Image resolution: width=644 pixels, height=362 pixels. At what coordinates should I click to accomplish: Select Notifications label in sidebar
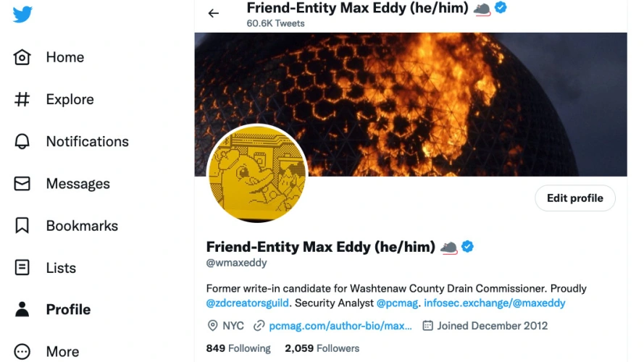point(87,141)
